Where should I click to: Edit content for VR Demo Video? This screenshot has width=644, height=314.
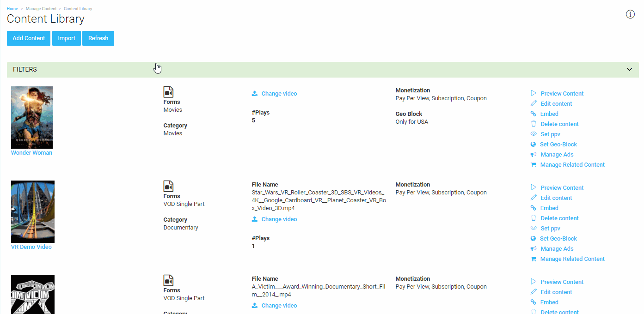(x=556, y=198)
